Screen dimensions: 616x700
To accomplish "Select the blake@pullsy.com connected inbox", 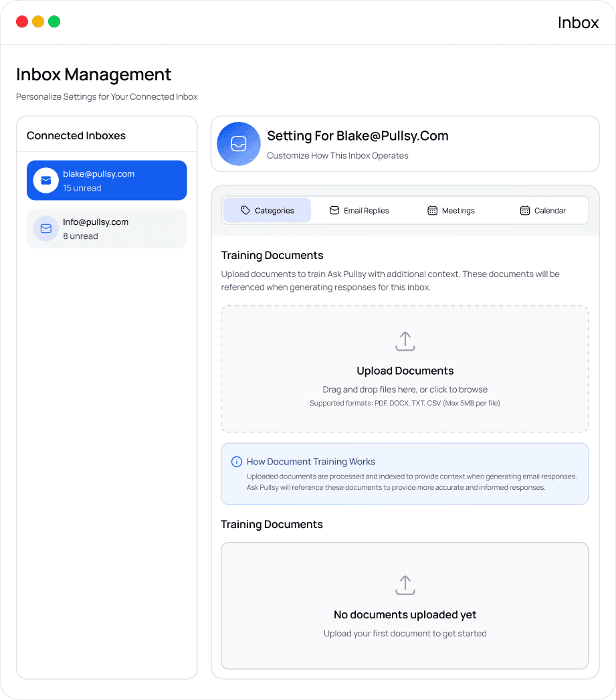I will (x=106, y=181).
